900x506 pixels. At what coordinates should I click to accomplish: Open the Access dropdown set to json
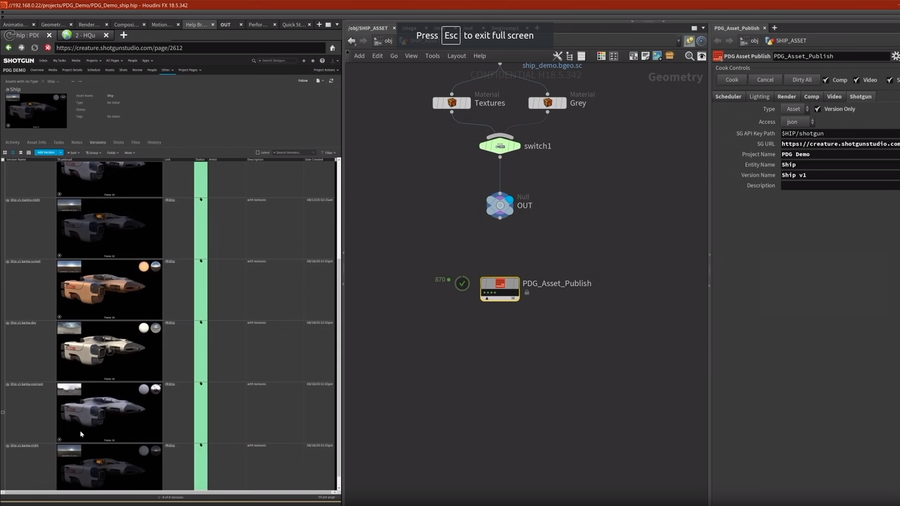[798, 122]
